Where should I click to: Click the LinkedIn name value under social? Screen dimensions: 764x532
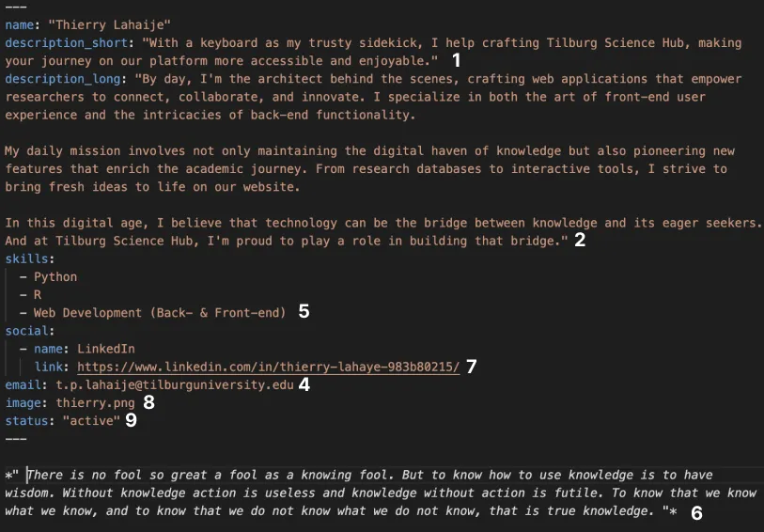coord(106,349)
